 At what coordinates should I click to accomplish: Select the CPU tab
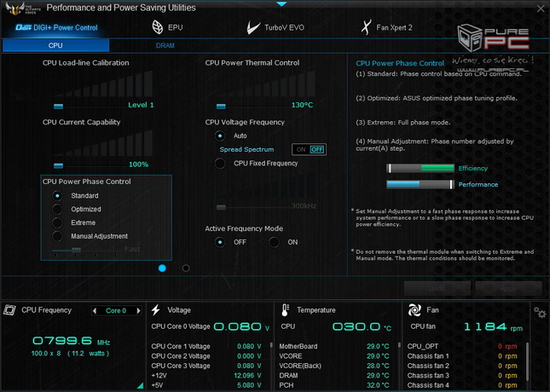(55, 45)
